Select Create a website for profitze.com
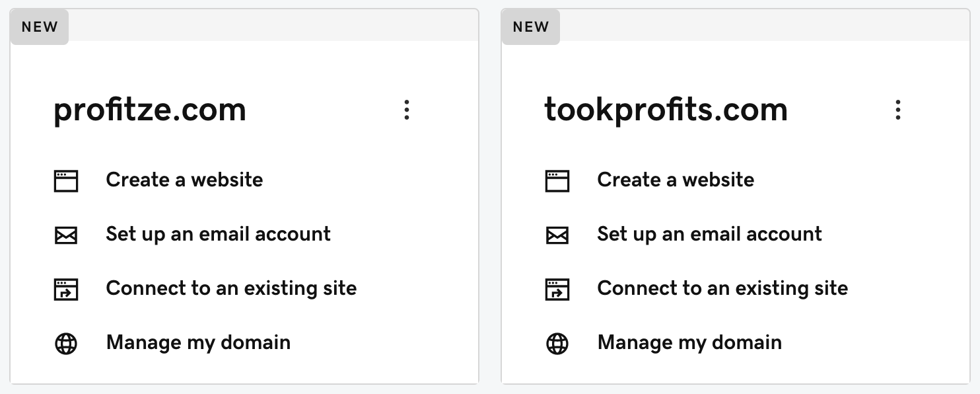 click(184, 180)
